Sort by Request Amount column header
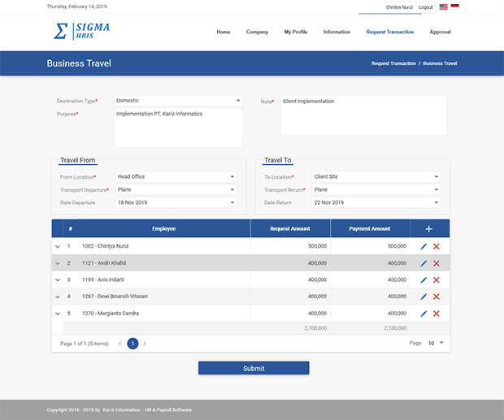Screen dimensions: 504x420 [x=290, y=228]
